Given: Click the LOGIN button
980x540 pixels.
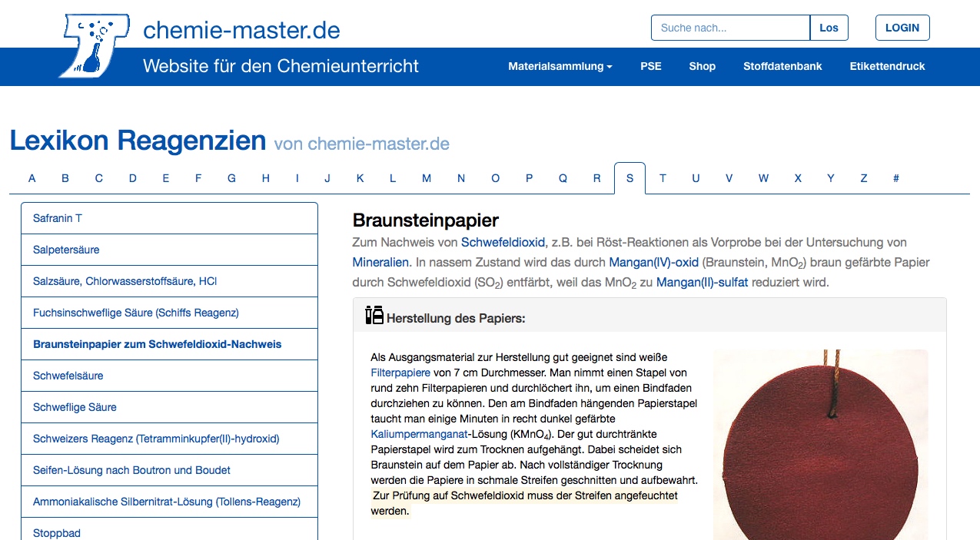Looking at the screenshot, I should [x=902, y=28].
